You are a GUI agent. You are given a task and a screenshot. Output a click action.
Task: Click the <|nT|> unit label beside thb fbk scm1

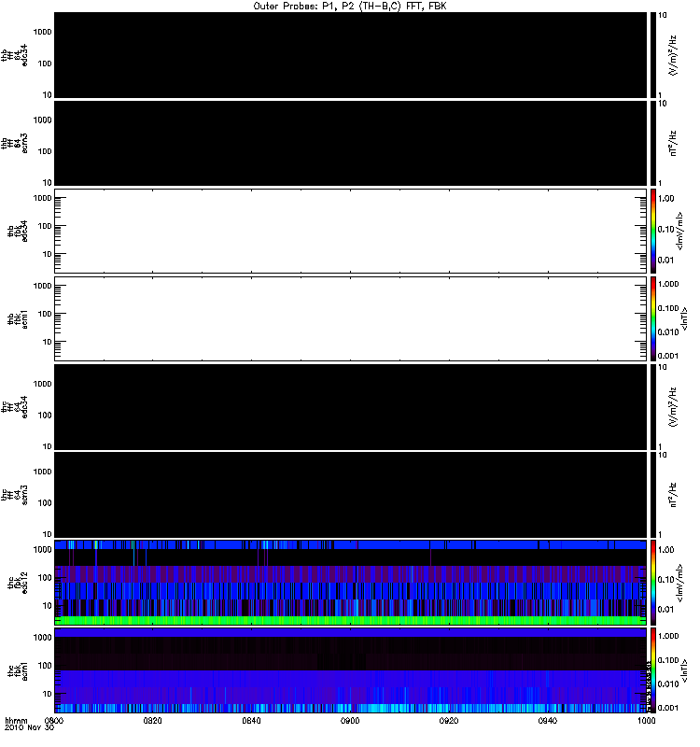click(x=684, y=318)
